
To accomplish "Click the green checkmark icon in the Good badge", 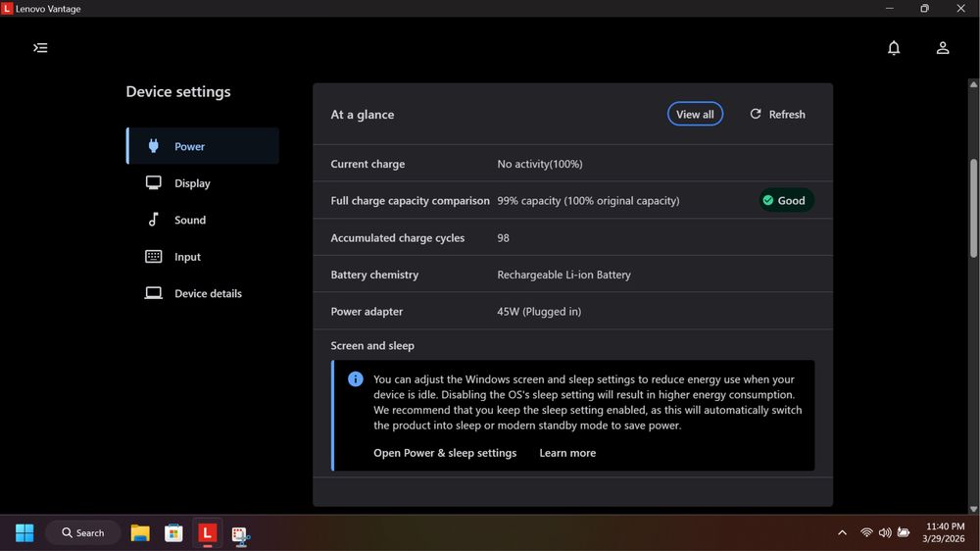I will (768, 200).
